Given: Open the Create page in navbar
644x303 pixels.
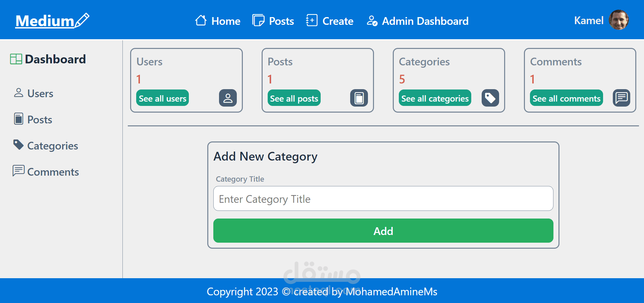Looking at the screenshot, I should click(x=330, y=21).
